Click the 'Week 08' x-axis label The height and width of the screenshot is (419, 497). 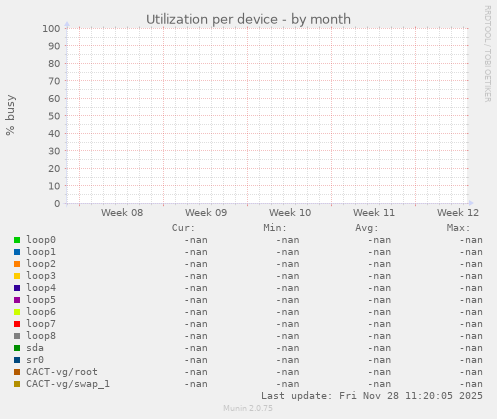click(x=122, y=213)
